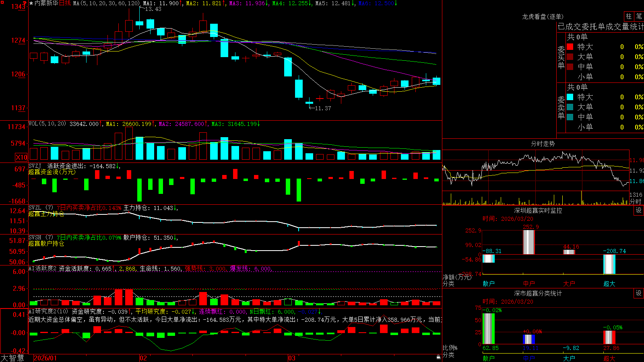The height and width of the screenshot is (362, 644).
Task: Click the 深市超赢分类统计 panel title
Action: pyautogui.click(x=538, y=293)
